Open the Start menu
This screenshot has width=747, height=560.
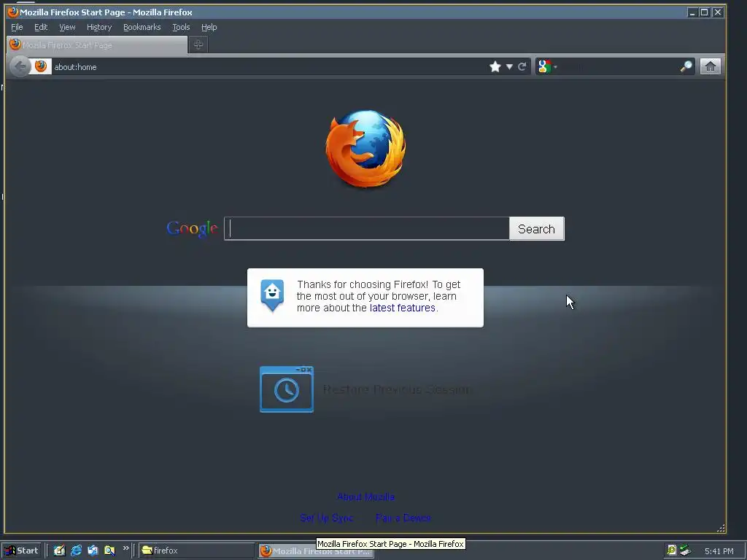(21, 551)
